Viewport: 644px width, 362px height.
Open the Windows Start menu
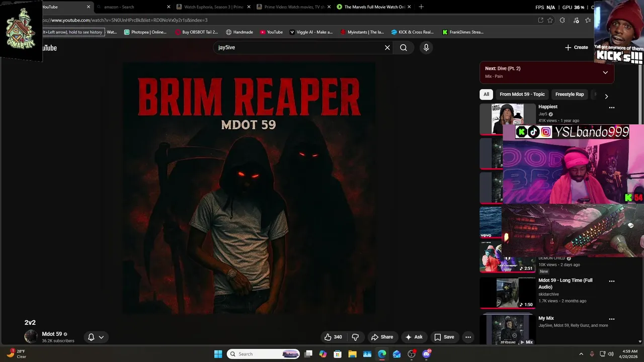218,354
